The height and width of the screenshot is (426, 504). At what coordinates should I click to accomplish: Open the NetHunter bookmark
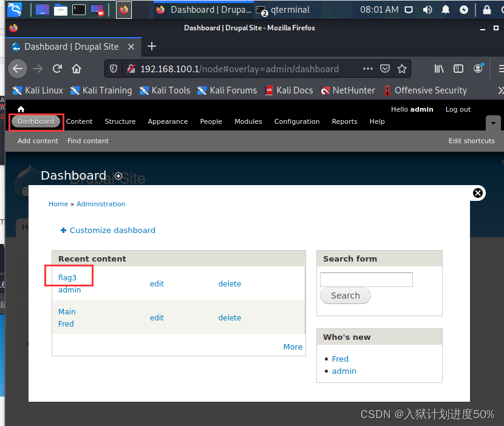348,90
